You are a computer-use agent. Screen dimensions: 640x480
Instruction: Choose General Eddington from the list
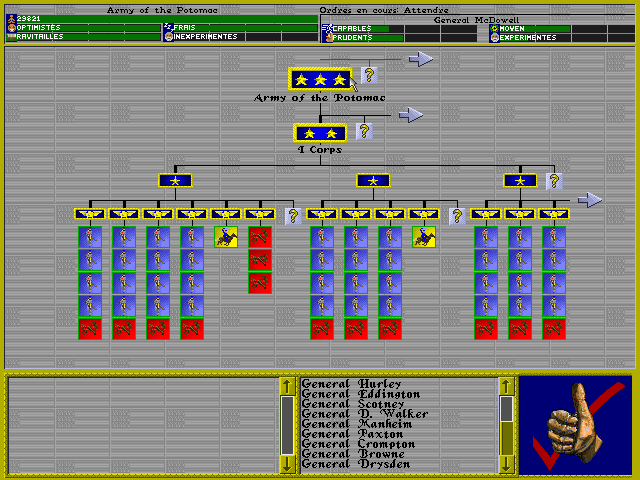coord(361,394)
